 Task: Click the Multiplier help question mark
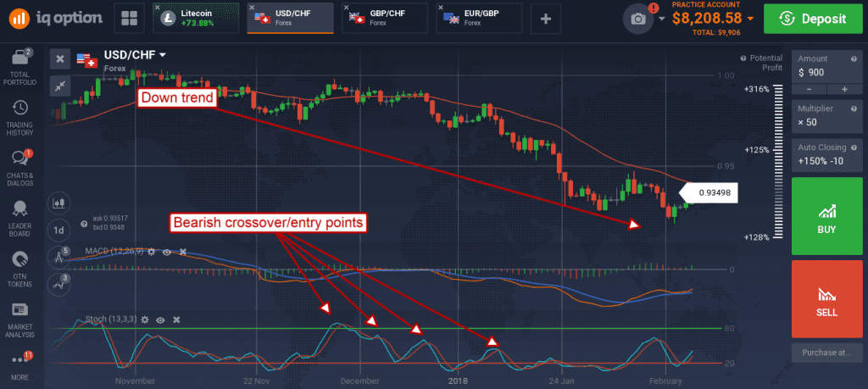point(854,108)
